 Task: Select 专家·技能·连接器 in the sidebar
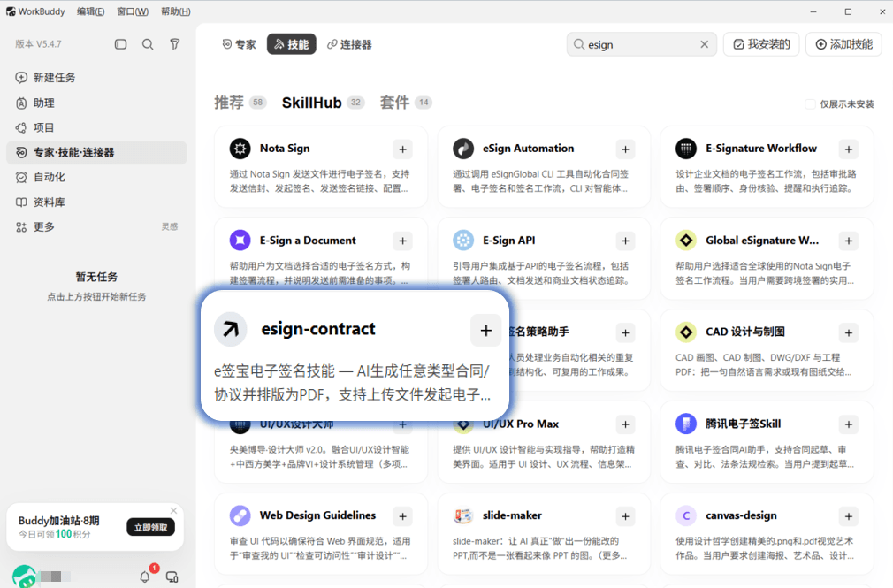(x=97, y=152)
